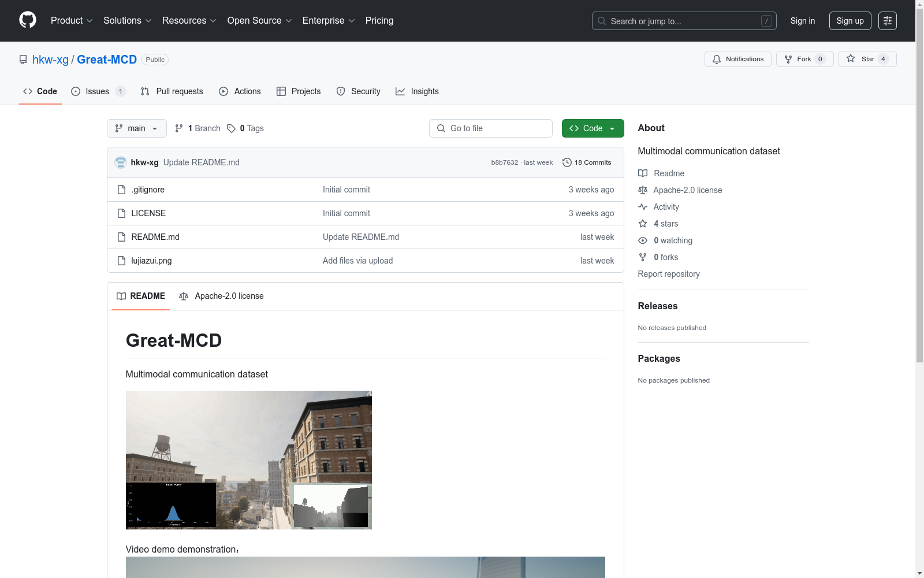Image resolution: width=924 pixels, height=578 pixels.
Task: Click the README.md file icon
Action: pos(121,237)
